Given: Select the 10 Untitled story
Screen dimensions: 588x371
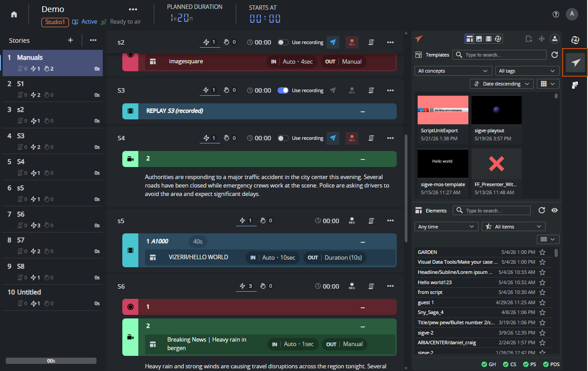Looking at the screenshot, I should coord(52,297).
